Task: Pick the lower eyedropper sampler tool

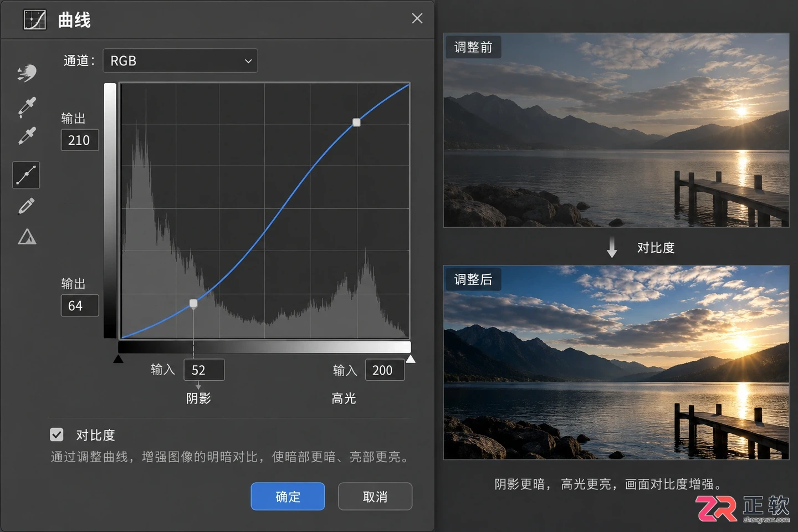Action: tap(27, 136)
